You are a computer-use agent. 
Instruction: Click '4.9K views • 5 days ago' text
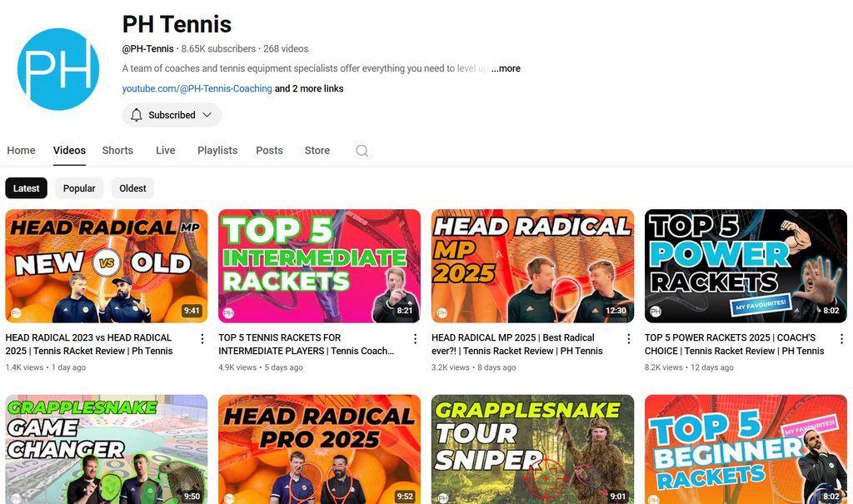pos(261,367)
